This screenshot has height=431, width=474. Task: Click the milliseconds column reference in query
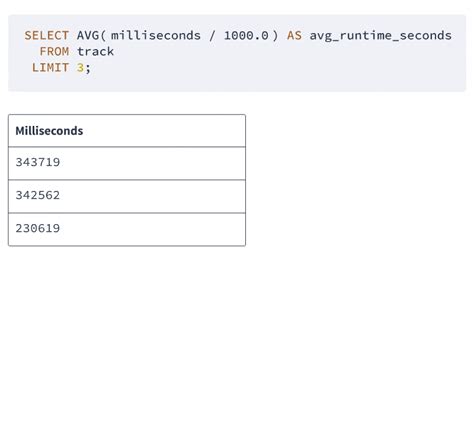[156, 35]
